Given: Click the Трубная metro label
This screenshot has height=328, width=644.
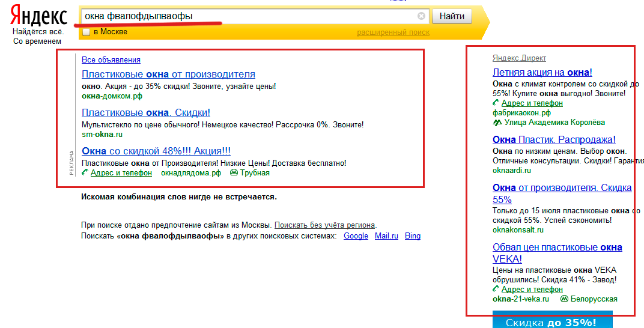Looking at the screenshot, I should [255, 173].
